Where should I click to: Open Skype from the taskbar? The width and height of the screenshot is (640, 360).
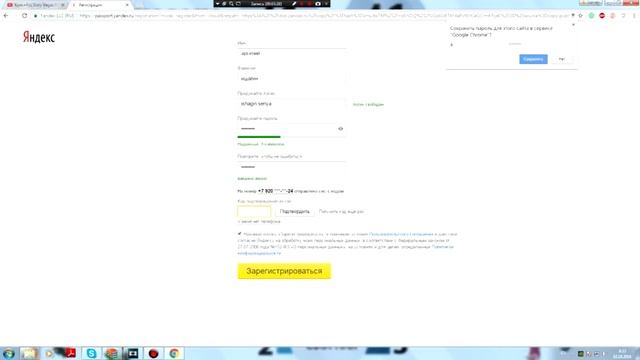coord(91,353)
